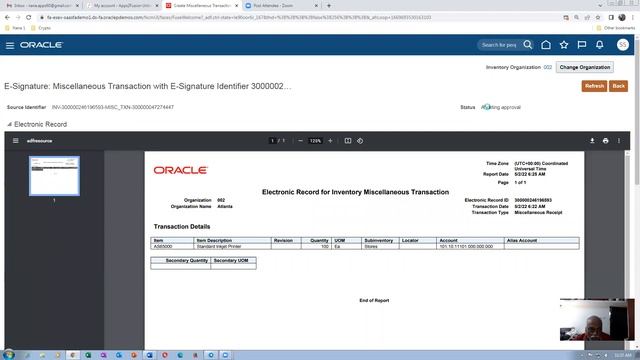The height and width of the screenshot is (360, 640).
Task: Open the Oracle navigator hamburger menu
Action: pyautogui.click(x=10, y=45)
